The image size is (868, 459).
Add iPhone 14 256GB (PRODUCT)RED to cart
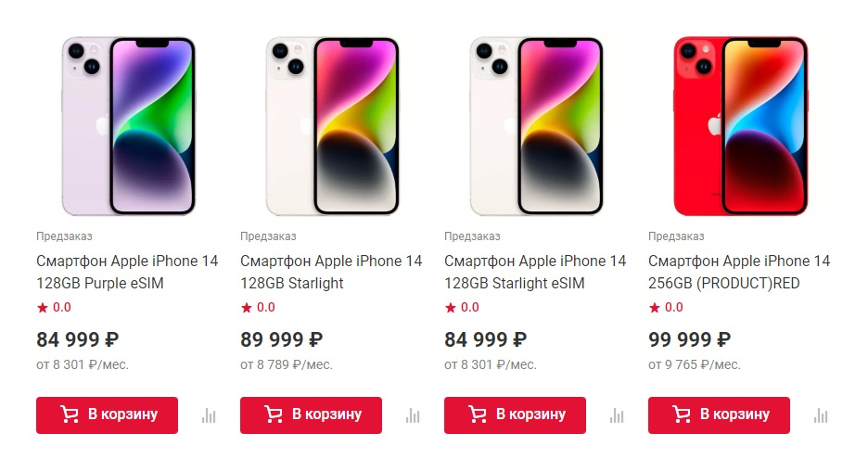click(x=719, y=415)
